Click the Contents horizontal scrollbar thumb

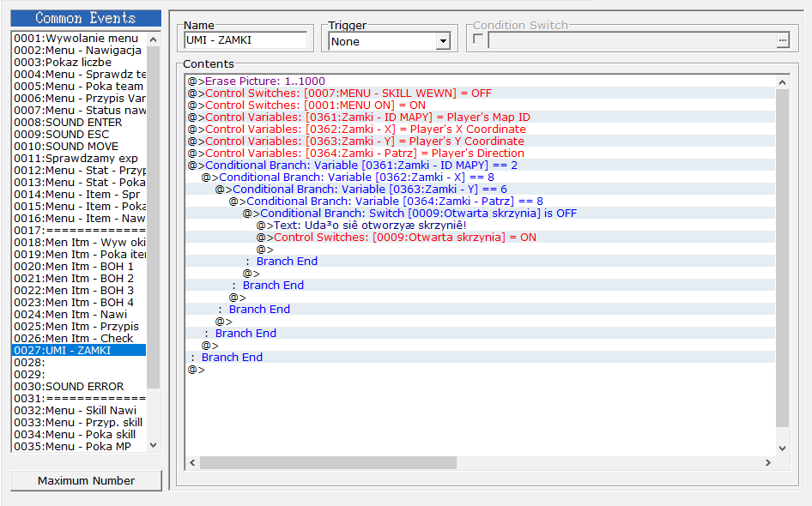pyautogui.click(x=329, y=462)
